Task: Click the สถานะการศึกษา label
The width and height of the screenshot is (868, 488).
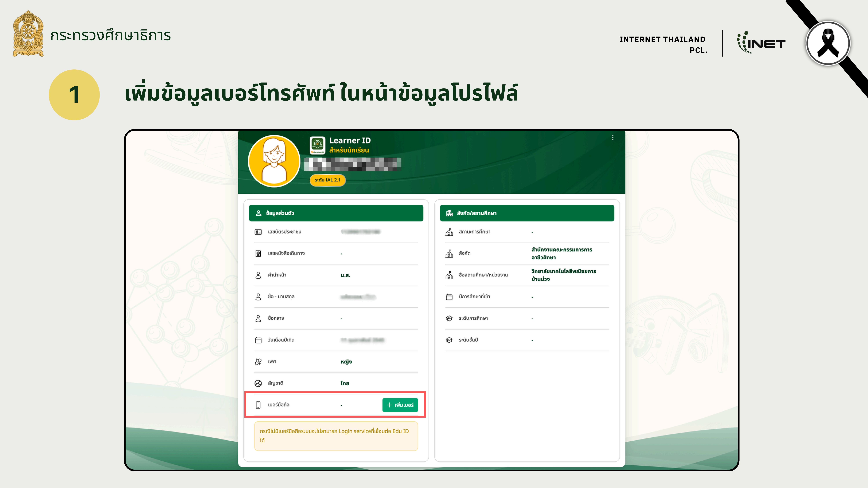Action: (x=475, y=232)
